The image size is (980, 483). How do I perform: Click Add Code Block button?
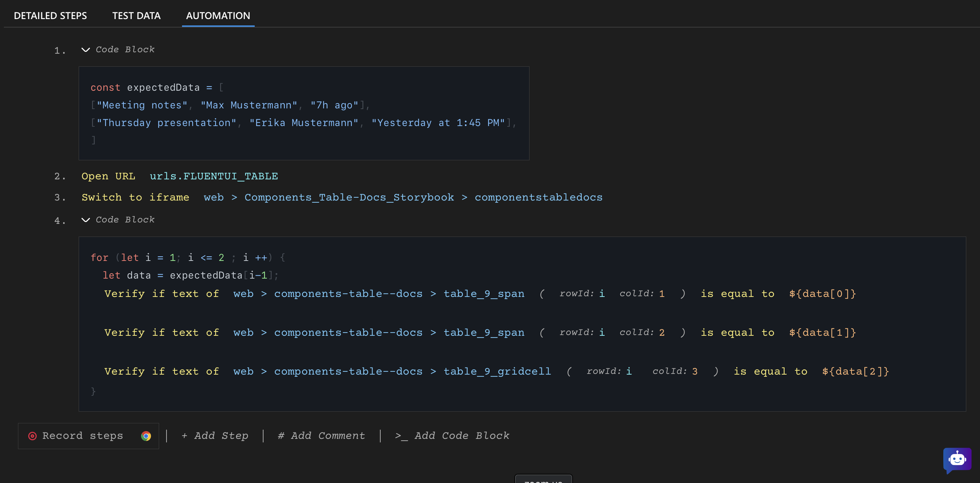pos(452,436)
